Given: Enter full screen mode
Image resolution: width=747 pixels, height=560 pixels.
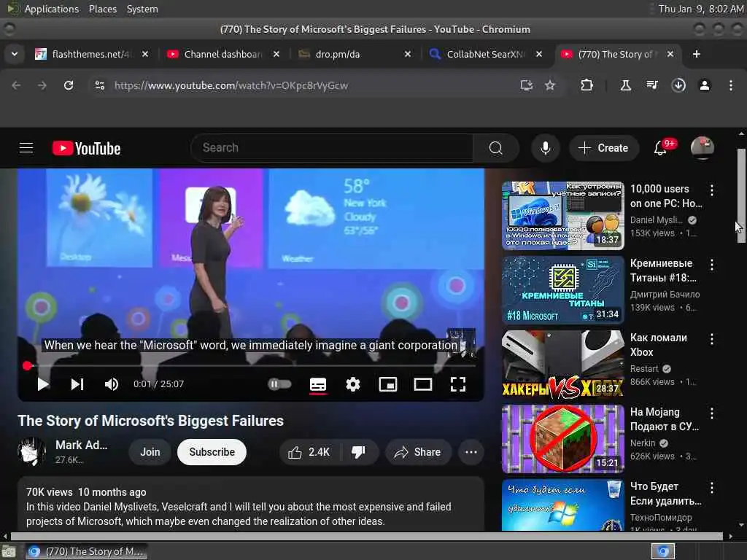Looking at the screenshot, I should click(x=458, y=384).
